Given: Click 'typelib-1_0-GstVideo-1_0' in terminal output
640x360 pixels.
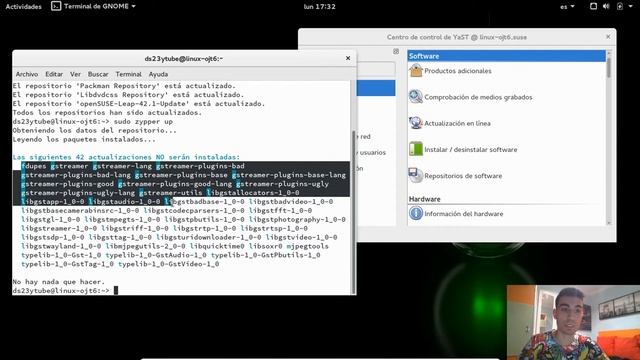Looking at the screenshot, I should click(169, 264).
